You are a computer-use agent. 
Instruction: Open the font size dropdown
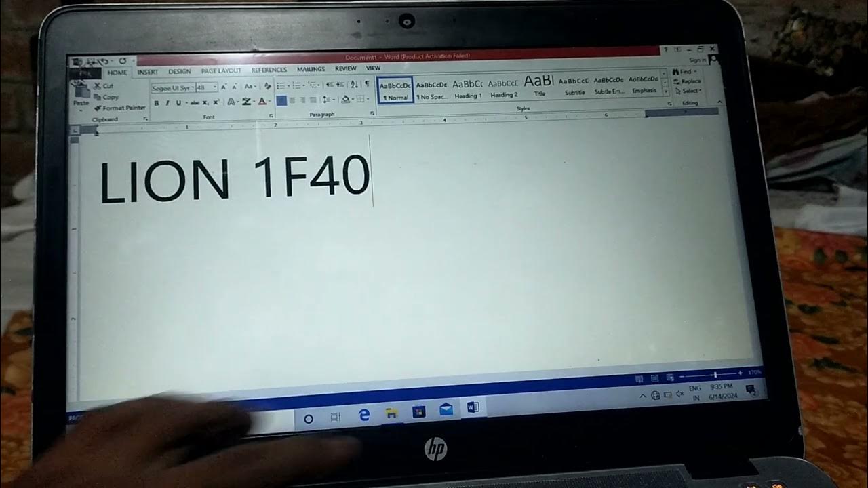(x=215, y=87)
